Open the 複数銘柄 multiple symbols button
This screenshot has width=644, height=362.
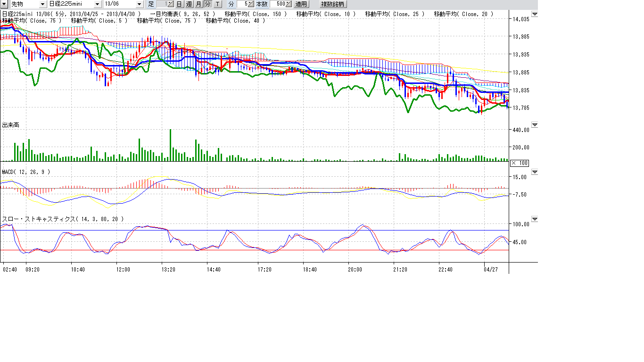click(333, 4)
